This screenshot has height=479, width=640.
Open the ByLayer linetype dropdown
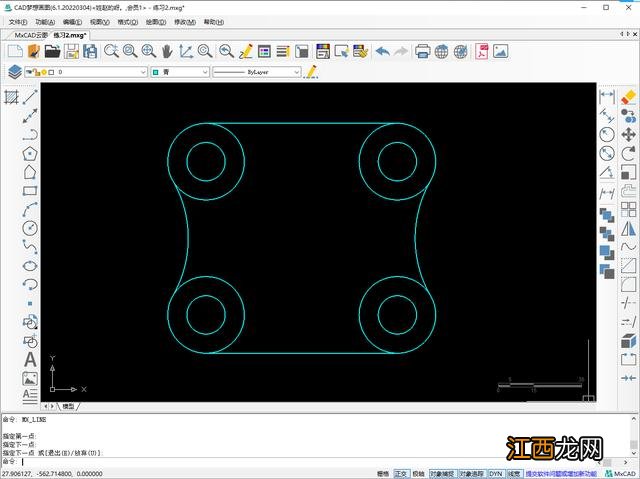click(x=296, y=72)
